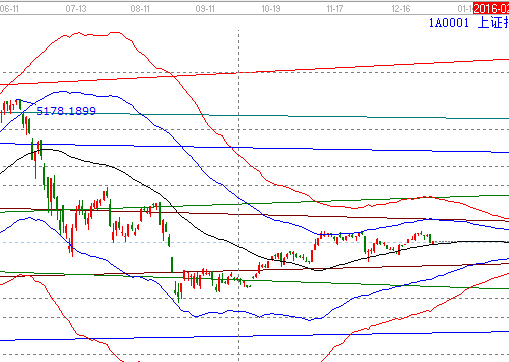The width and height of the screenshot is (509, 362).
Task: Click the 09-11 date on the axis
Action: click(205, 9)
